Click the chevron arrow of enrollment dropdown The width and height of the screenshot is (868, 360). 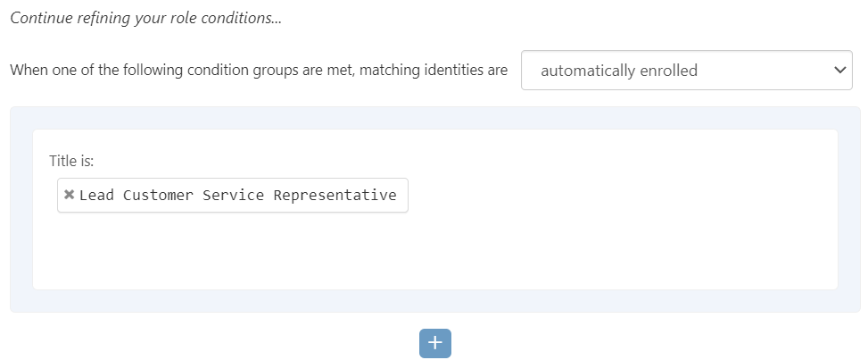839,71
